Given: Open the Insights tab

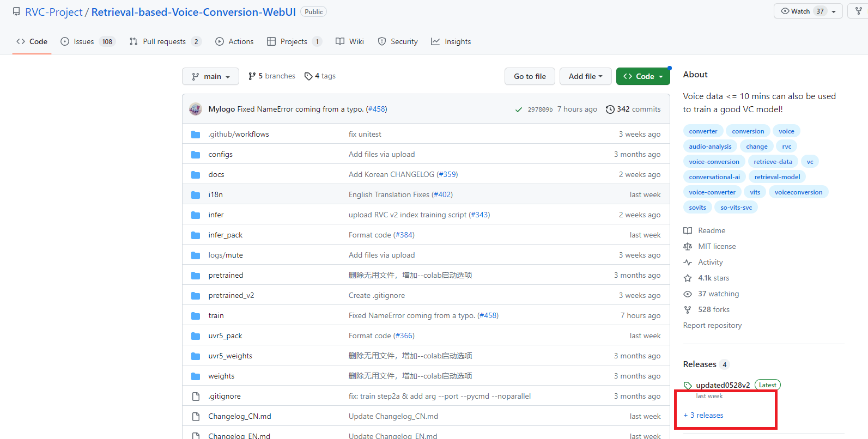Looking at the screenshot, I should (451, 41).
